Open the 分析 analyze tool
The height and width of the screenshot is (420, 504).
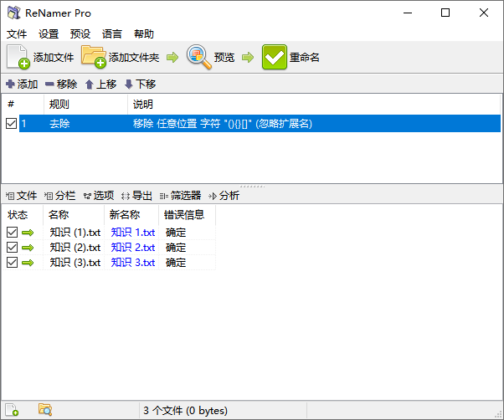tap(224, 196)
